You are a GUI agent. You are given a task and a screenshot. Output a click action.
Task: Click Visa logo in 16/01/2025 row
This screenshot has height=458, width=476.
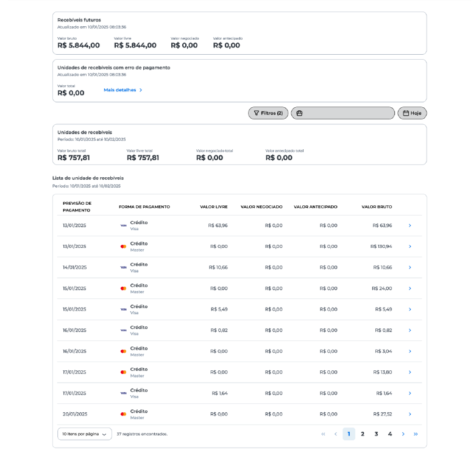point(124,330)
